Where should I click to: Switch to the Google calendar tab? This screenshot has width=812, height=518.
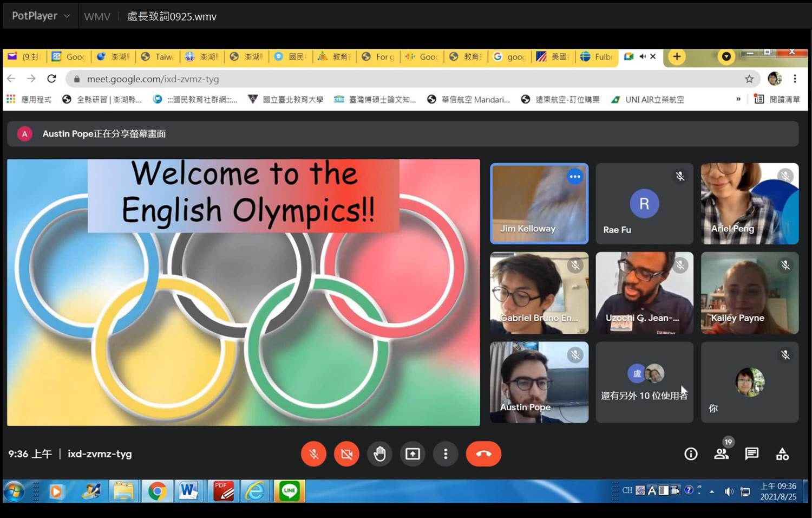69,56
